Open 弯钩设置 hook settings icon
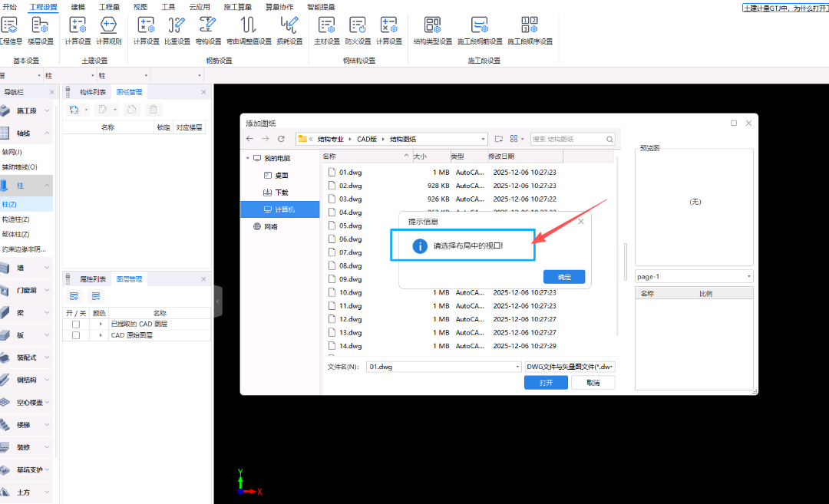Image resolution: width=829 pixels, height=504 pixels. click(x=208, y=25)
